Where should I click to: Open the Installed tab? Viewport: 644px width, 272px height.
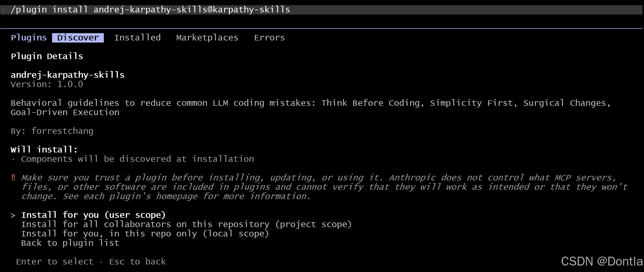(138, 38)
